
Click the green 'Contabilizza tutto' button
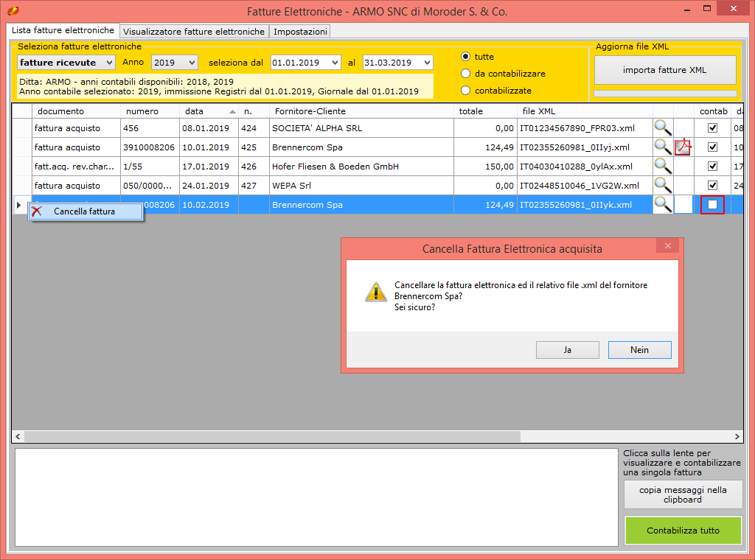pyautogui.click(x=683, y=531)
